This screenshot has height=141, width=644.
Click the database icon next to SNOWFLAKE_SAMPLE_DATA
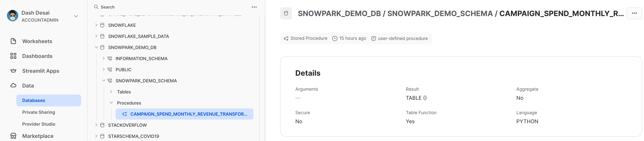[102, 36]
